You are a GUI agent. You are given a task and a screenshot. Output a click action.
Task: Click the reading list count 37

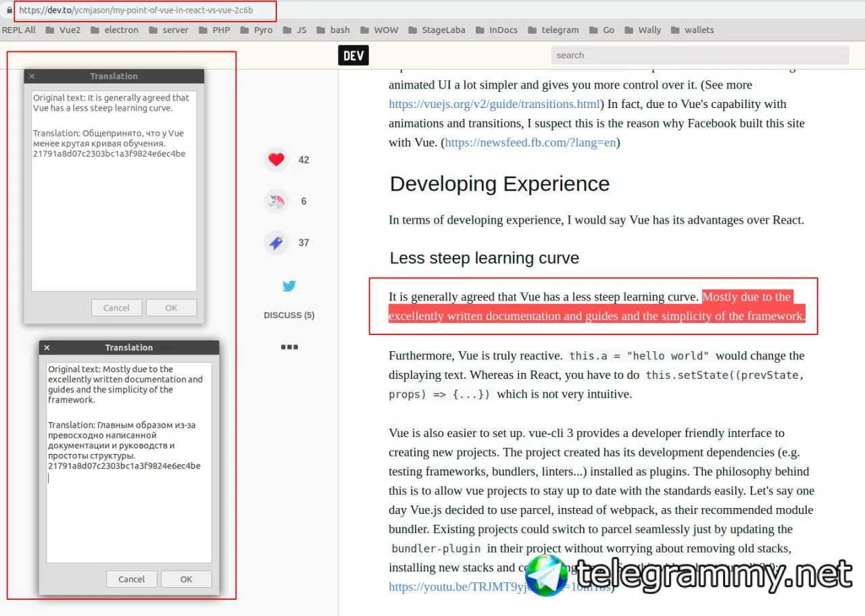pos(303,242)
